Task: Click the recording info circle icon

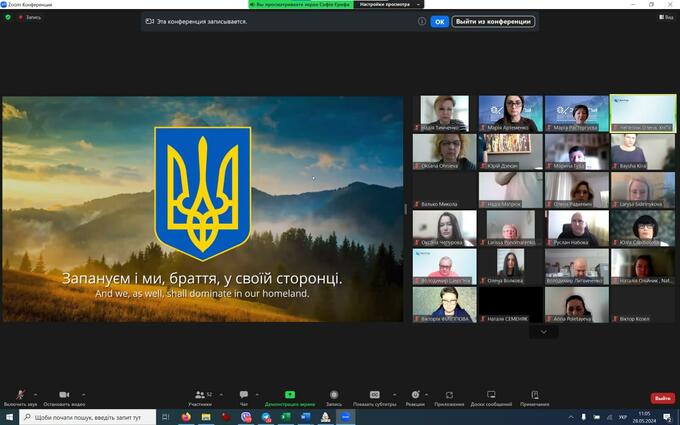Action: (422, 21)
